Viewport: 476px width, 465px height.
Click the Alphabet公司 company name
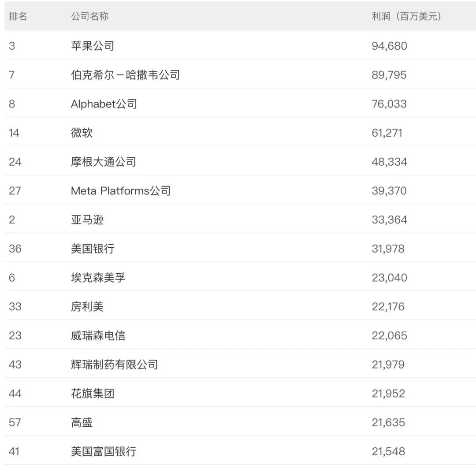click(104, 104)
